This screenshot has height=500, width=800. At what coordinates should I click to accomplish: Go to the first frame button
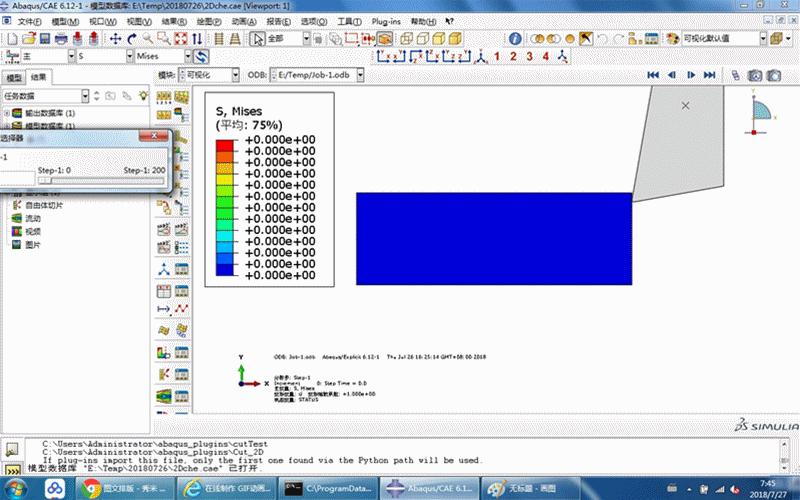(x=654, y=75)
